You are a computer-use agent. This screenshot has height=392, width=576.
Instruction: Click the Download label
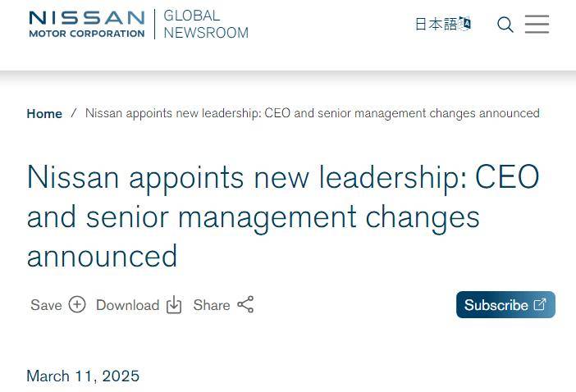click(127, 305)
